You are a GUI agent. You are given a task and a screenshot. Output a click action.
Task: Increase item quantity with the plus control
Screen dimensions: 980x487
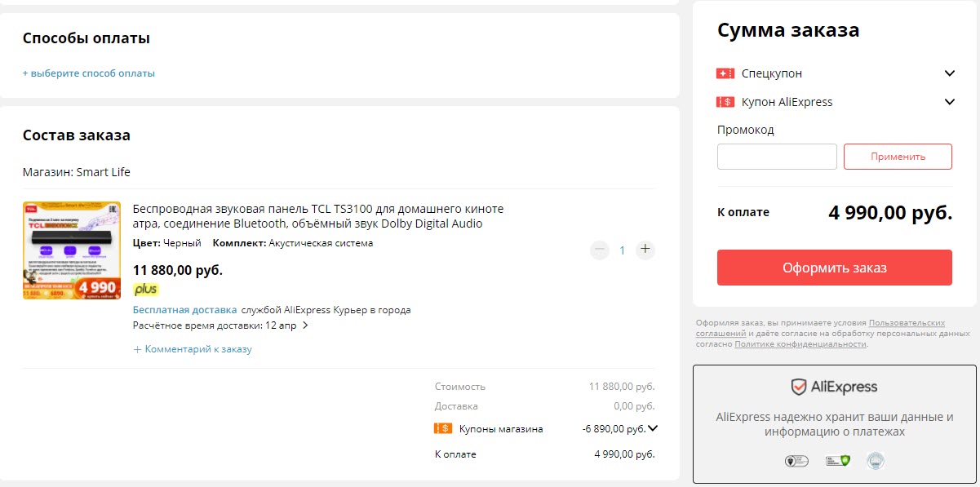click(645, 250)
